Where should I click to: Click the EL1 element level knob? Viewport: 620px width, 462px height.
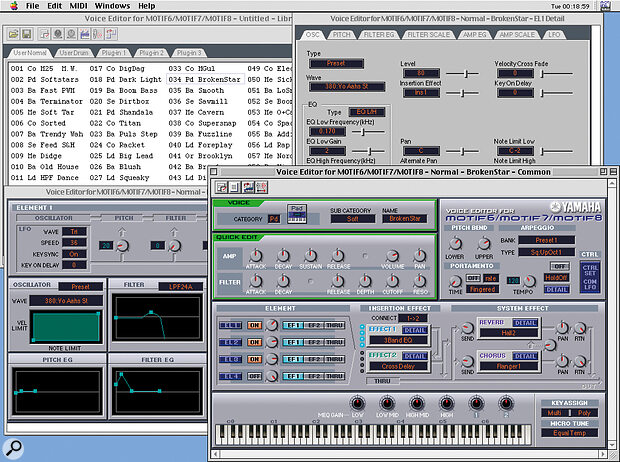point(272,325)
